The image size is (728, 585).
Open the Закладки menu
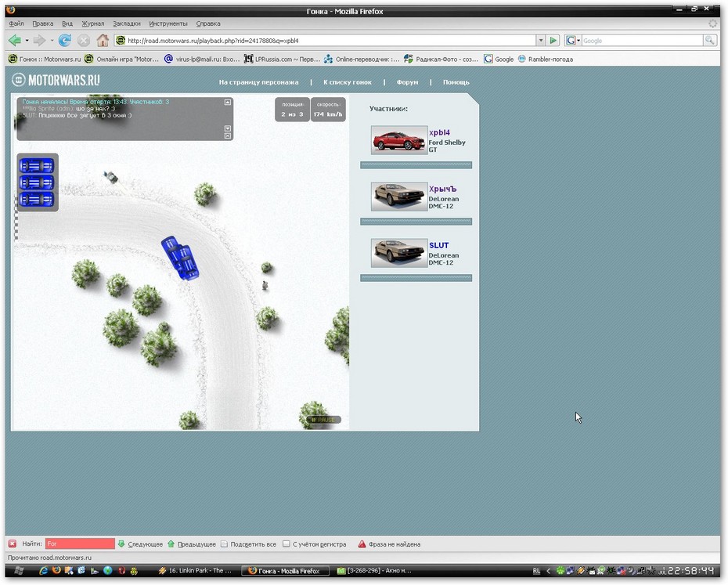[127, 23]
